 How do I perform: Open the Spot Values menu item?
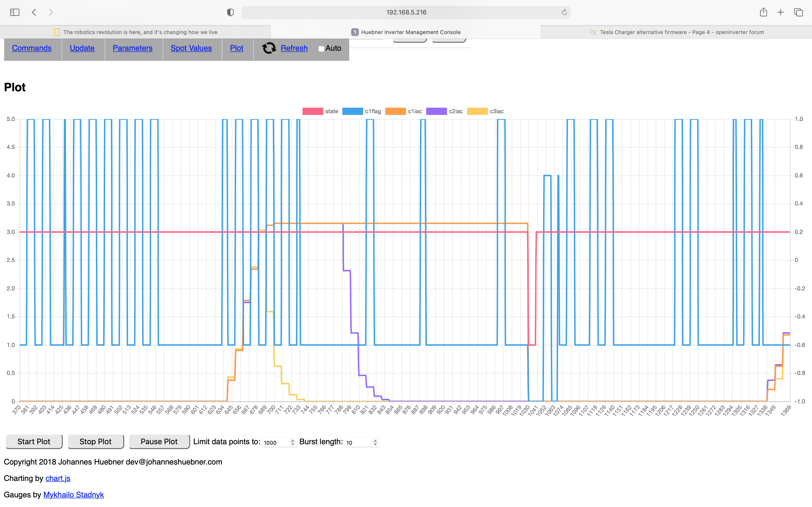point(191,48)
